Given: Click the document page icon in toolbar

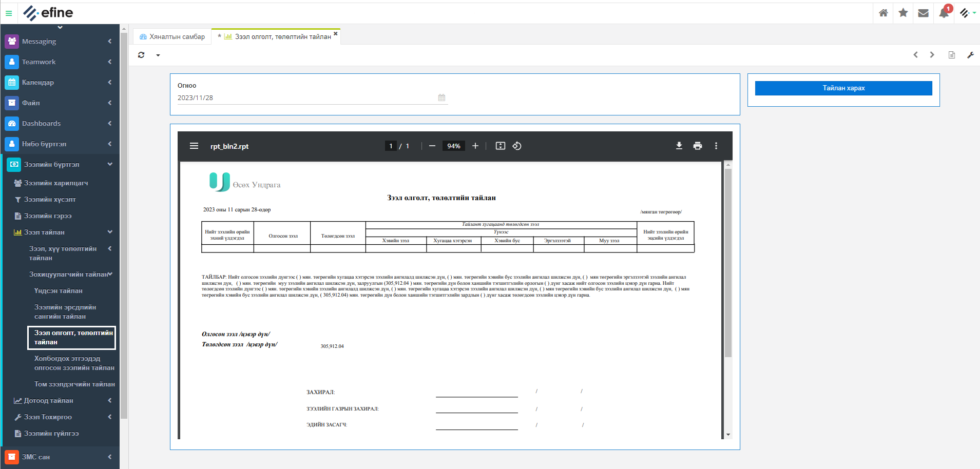Looking at the screenshot, I should pyautogui.click(x=952, y=55).
